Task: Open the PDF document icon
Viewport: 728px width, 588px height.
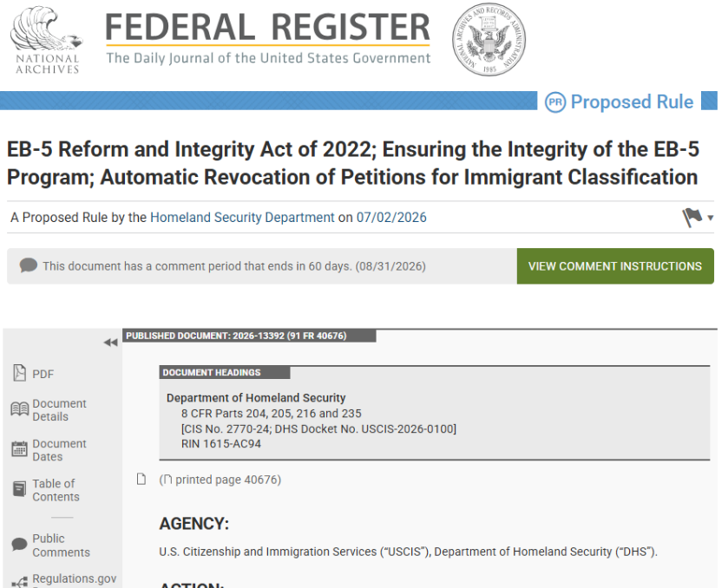Action: click(19, 373)
